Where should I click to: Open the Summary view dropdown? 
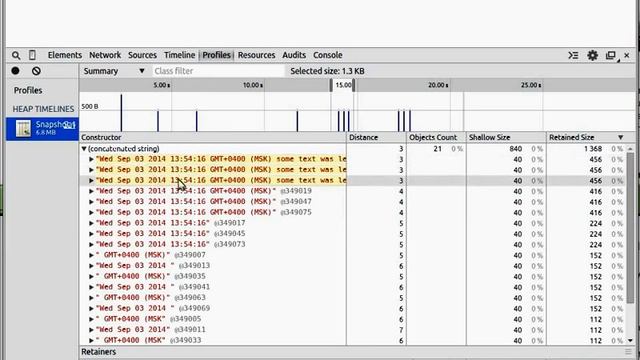[113, 71]
